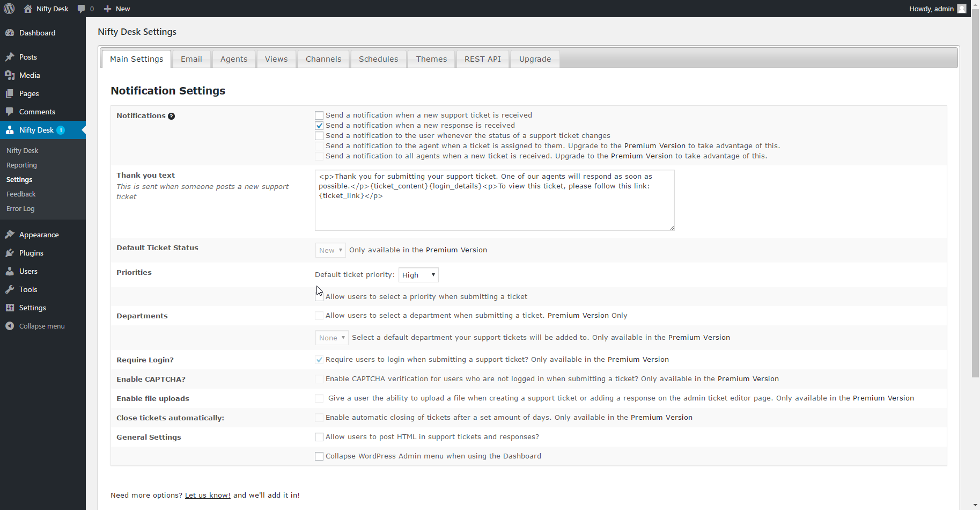The width and height of the screenshot is (980, 510).
Task: Open Error Log submenu item
Action: pyautogui.click(x=20, y=208)
